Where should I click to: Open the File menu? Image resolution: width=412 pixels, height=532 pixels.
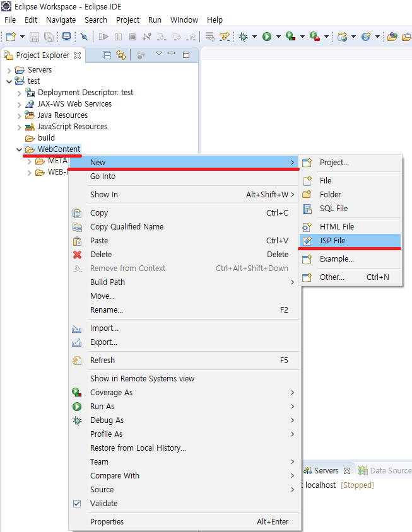10,20
